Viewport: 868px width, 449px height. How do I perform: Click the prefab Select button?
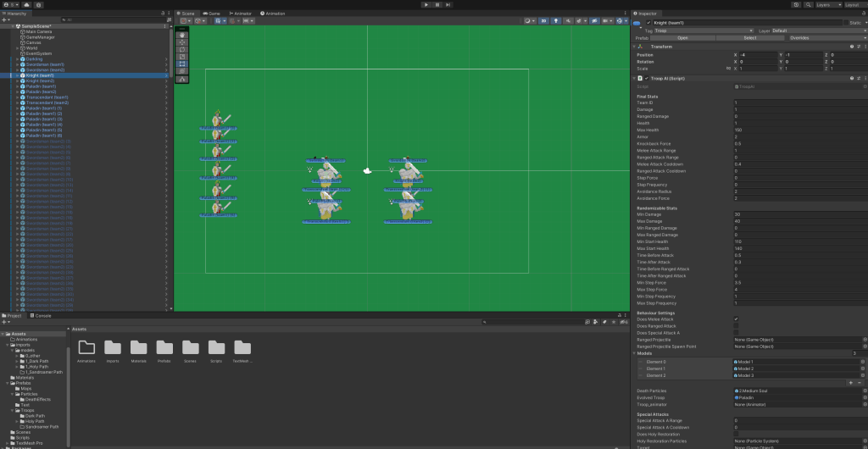(x=749, y=38)
